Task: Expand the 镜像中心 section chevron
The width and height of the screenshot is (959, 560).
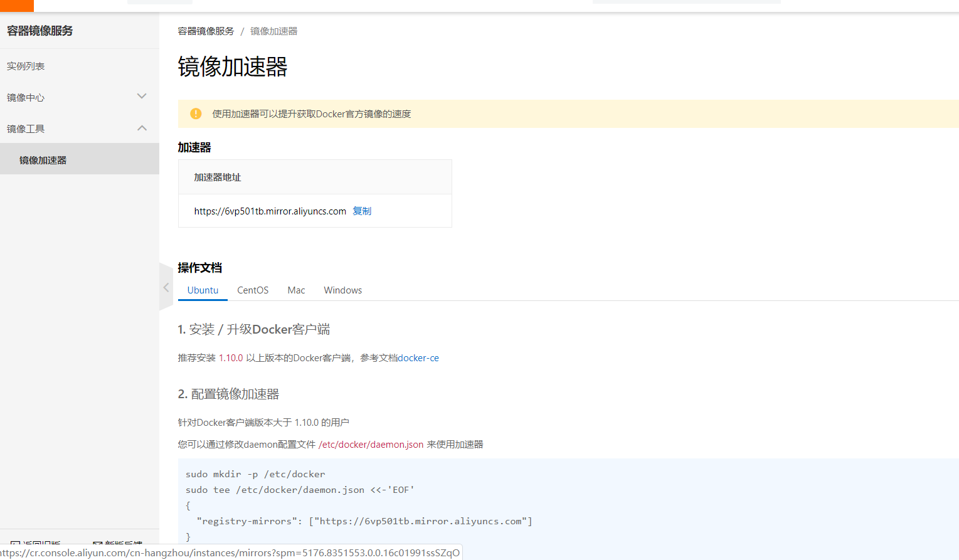Action: [x=142, y=96]
